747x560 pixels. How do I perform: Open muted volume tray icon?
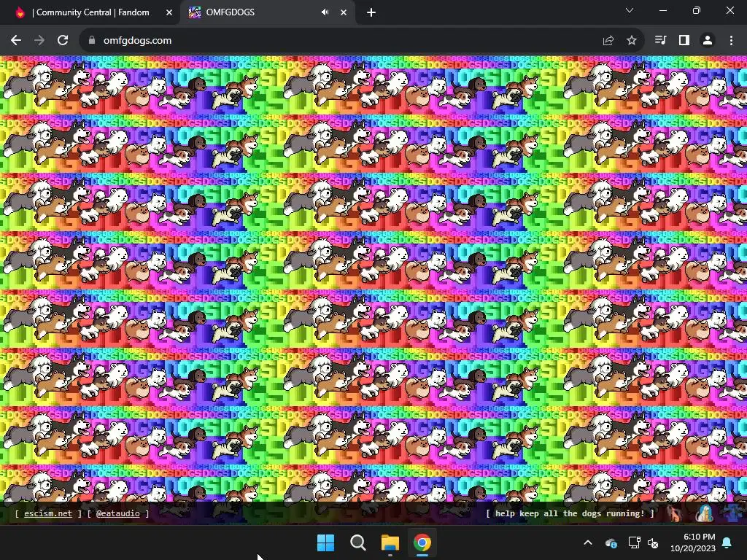653,542
